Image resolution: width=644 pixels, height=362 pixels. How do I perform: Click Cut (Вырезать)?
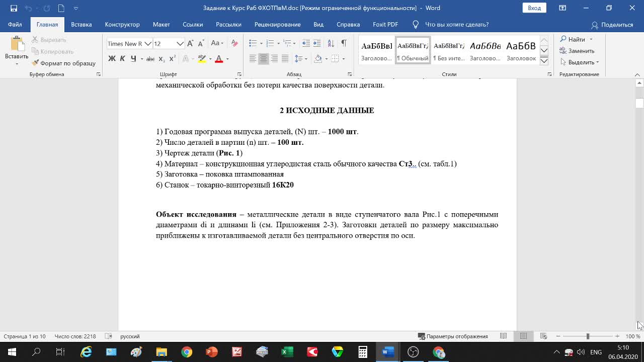[x=49, y=40]
